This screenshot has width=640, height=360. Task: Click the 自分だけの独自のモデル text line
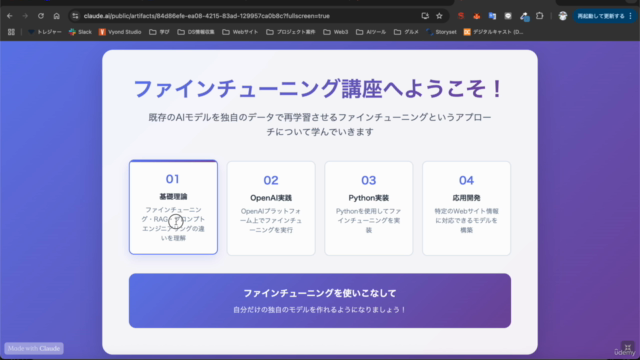pyautogui.click(x=320, y=310)
